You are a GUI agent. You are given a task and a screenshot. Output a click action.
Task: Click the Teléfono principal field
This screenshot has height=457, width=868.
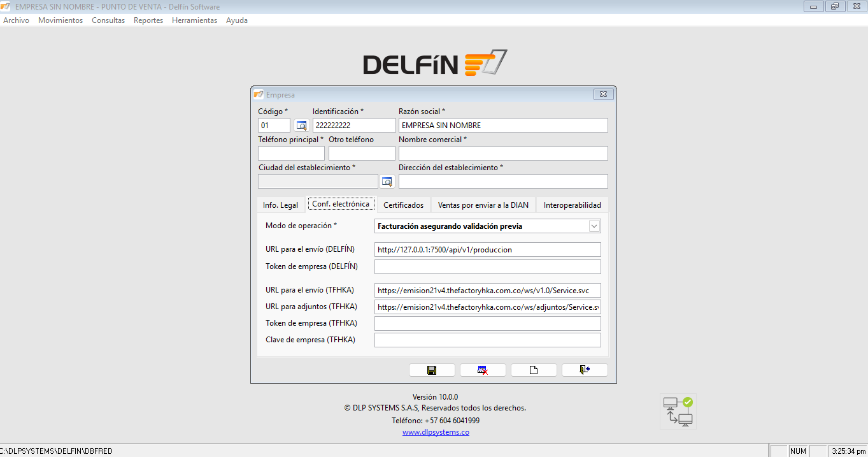pos(291,154)
